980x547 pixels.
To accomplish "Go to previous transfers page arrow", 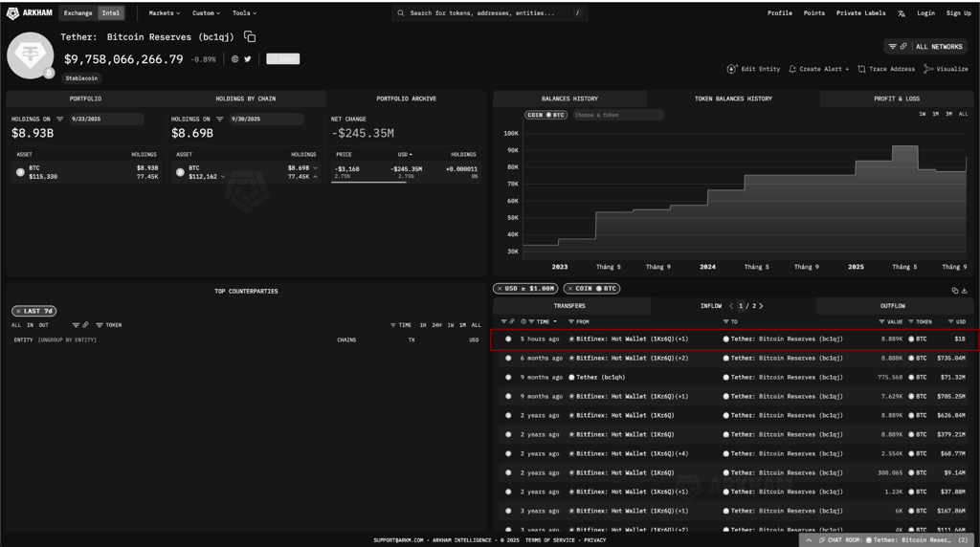I will click(731, 306).
